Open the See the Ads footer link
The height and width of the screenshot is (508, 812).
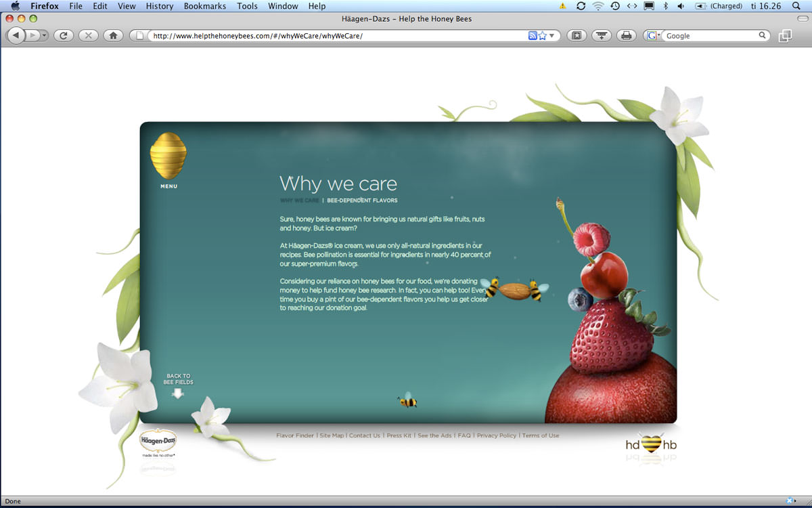[434, 436]
